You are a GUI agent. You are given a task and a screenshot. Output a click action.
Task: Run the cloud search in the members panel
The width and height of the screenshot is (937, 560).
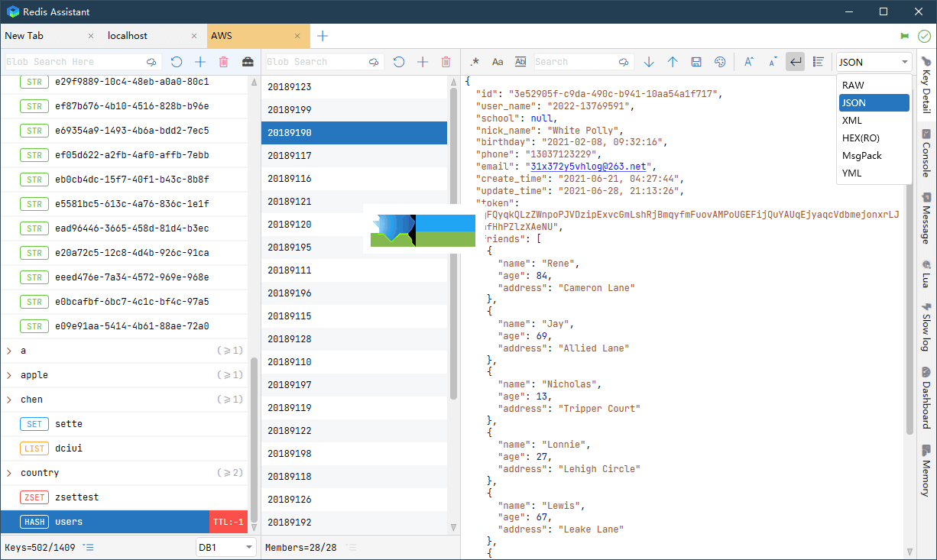point(374,62)
